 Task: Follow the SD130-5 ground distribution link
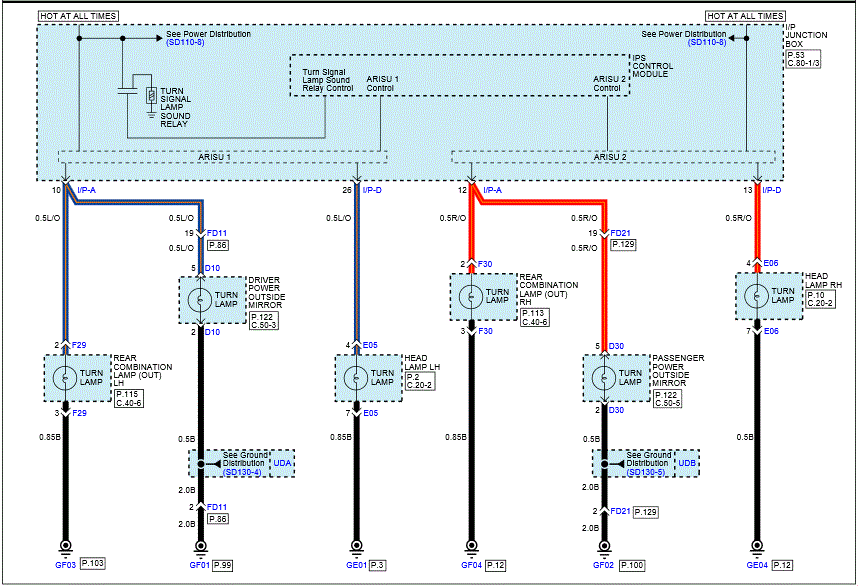(646, 472)
